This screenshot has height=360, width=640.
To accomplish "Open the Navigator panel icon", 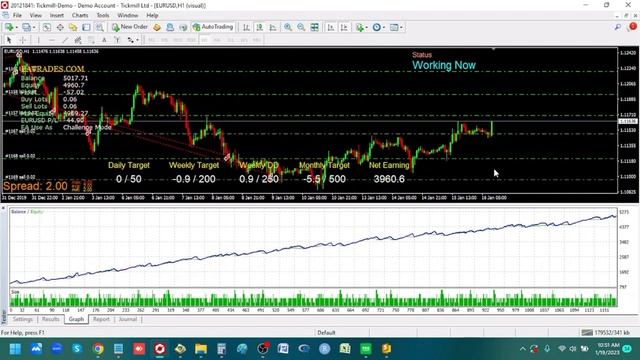I will (x=73, y=27).
